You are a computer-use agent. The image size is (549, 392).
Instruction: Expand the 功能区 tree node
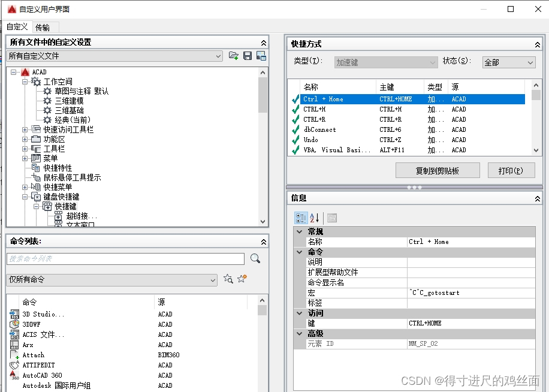tap(25, 139)
